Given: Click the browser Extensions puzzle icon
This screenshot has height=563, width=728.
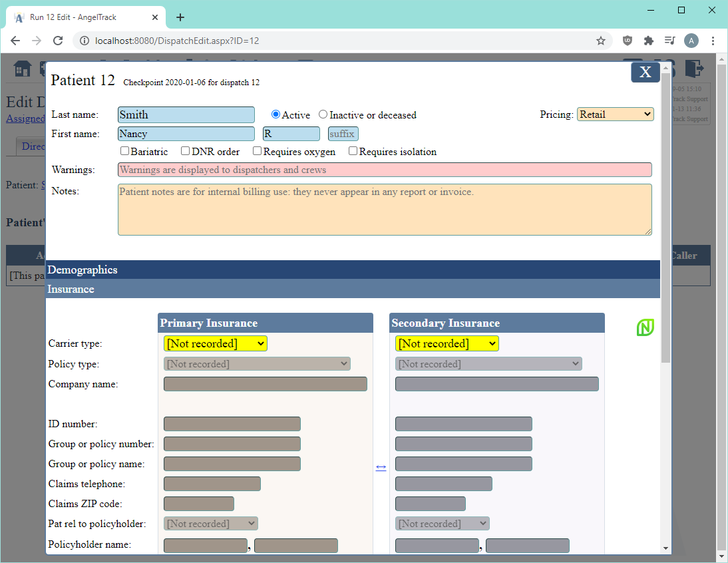Looking at the screenshot, I should click(649, 41).
